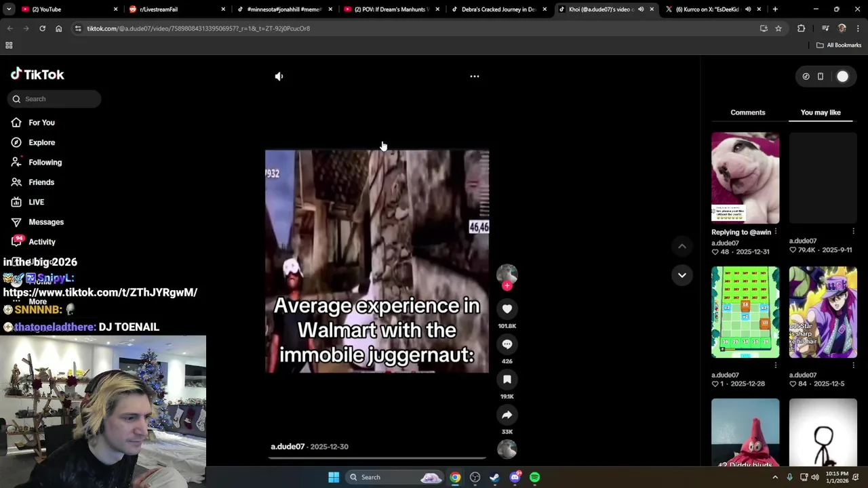The width and height of the screenshot is (868, 488).
Task: Open Explore in sidebar
Action: click(41, 142)
